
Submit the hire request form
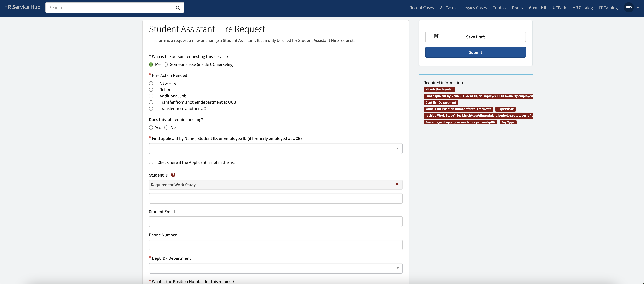click(475, 52)
